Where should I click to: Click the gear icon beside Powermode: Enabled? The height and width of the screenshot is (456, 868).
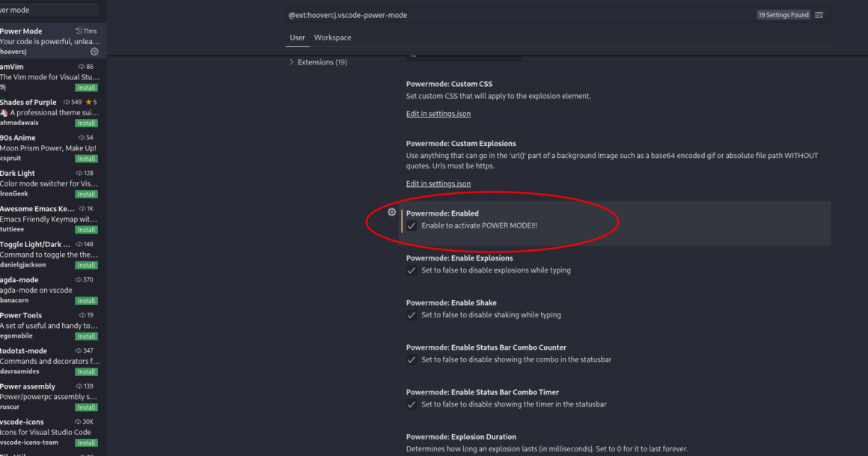click(391, 212)
